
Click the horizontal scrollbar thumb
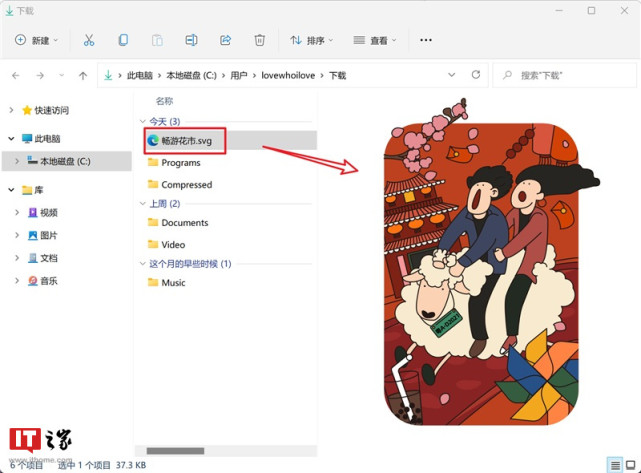click(x=175, y=451)
